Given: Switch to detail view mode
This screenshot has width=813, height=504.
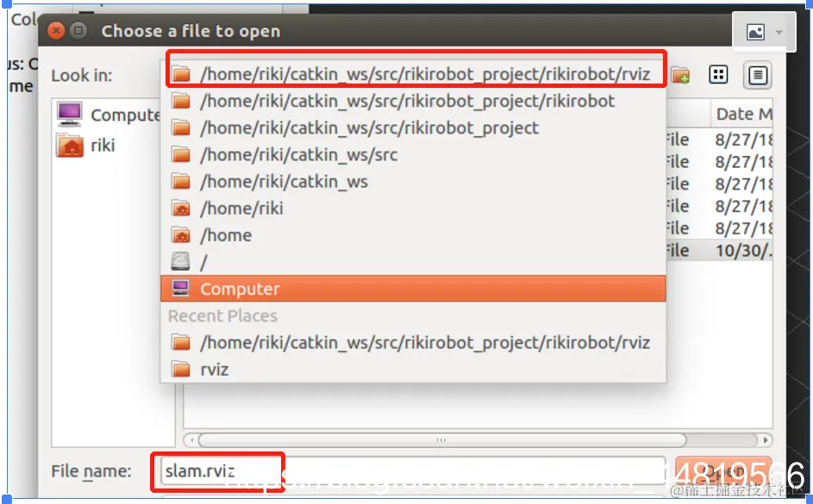Looking at the screenshot, I should coord(758,76).
